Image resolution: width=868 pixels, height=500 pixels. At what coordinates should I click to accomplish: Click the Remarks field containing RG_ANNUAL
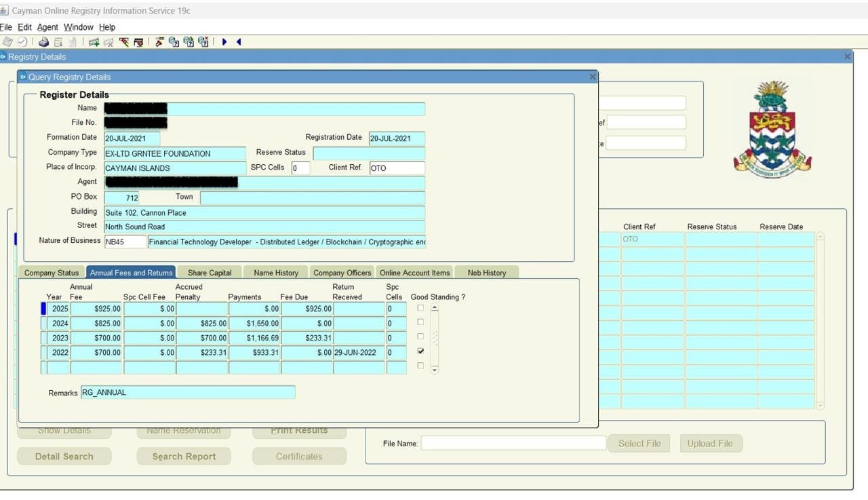coord(188,392)
